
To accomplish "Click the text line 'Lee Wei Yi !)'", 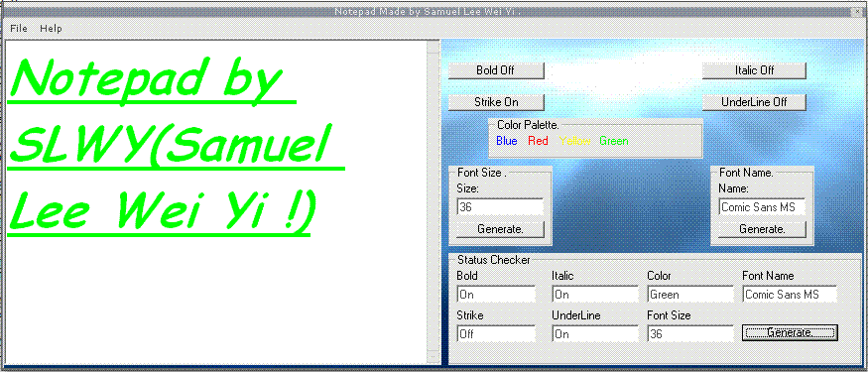I will click(161, 213).
